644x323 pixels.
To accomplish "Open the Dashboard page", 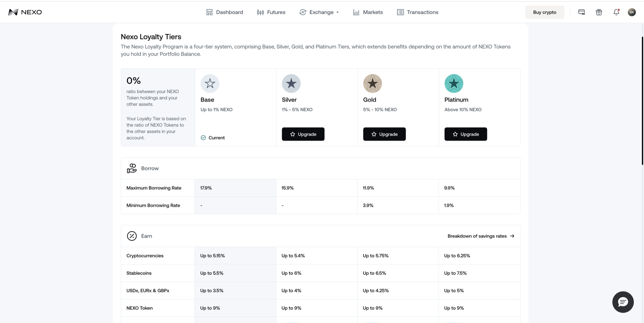I will click(x=225, y=12).
